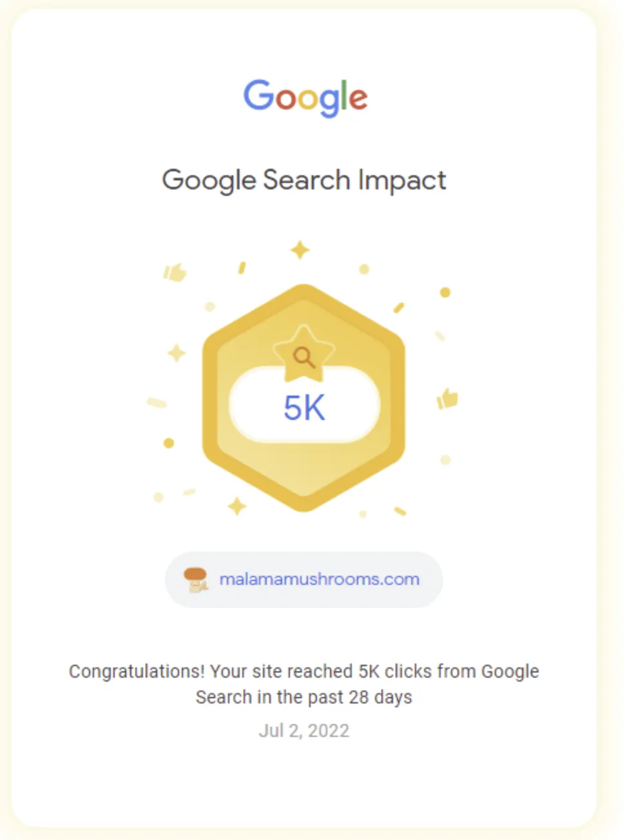Click the Google Search Impact heading
This screenshot has width=625, height=840.
[x=303, y=180]
